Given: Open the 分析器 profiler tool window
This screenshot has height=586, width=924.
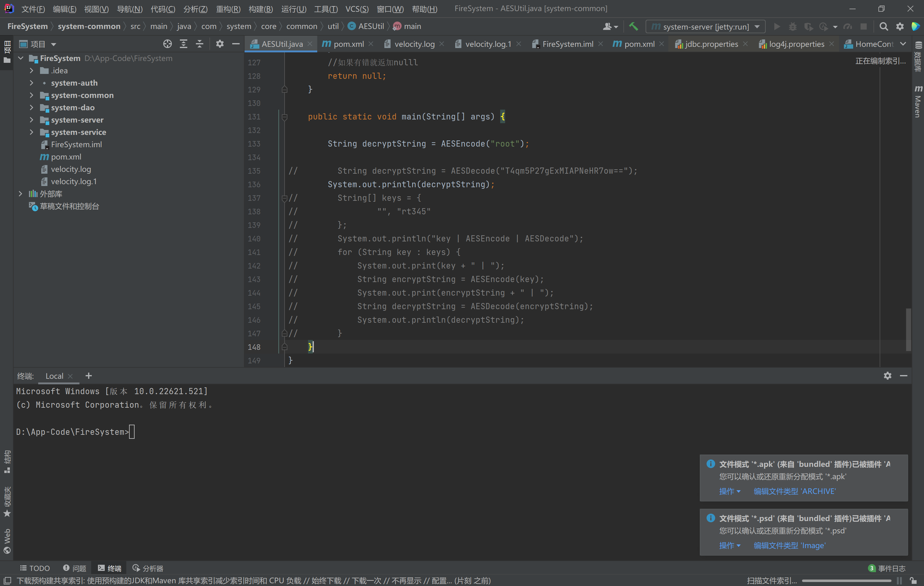Looking at the screenshot, I should tap(148, 568).
